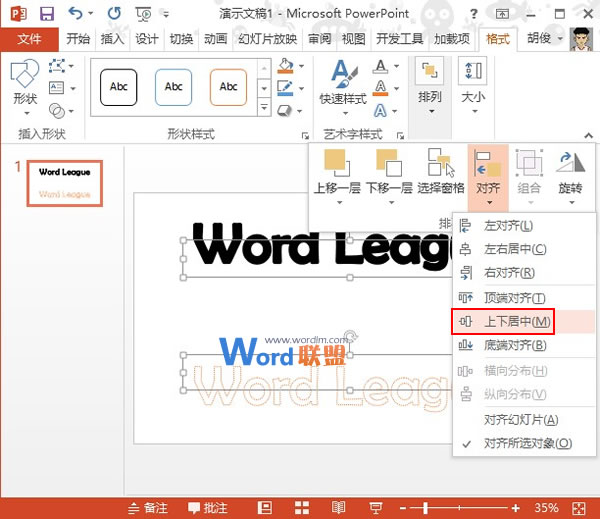The image size is (600, 519).
Task: Select slide 1 thumbnail
Action: tap(65, 183)
